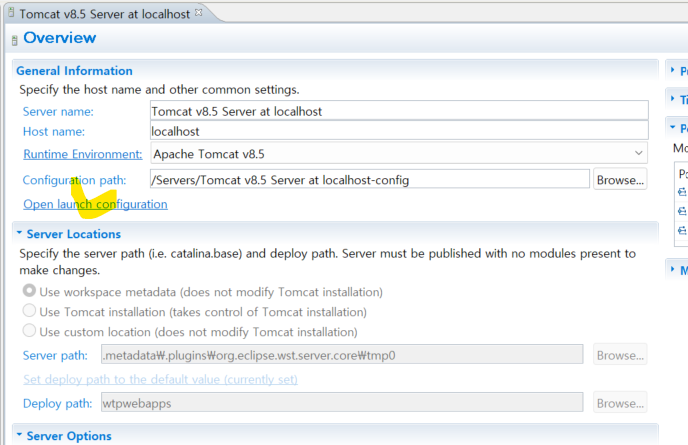Open launch configuration link
688x445 pixels.
(x=95, y=204)
